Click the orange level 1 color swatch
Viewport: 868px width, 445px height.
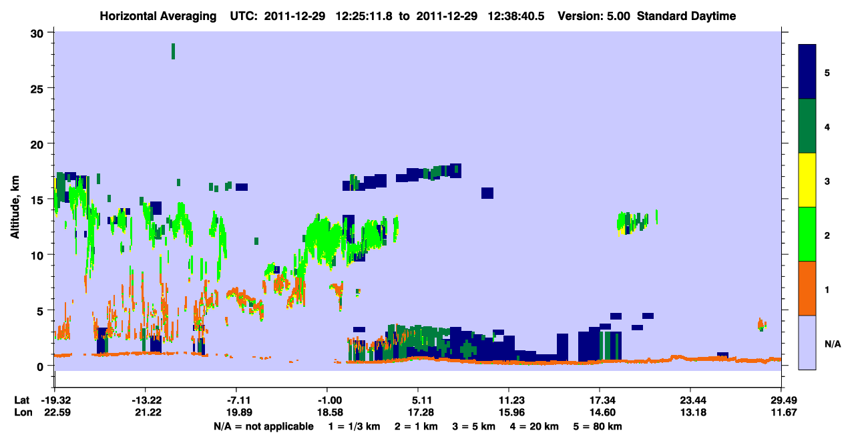click(x=808, y=288)
